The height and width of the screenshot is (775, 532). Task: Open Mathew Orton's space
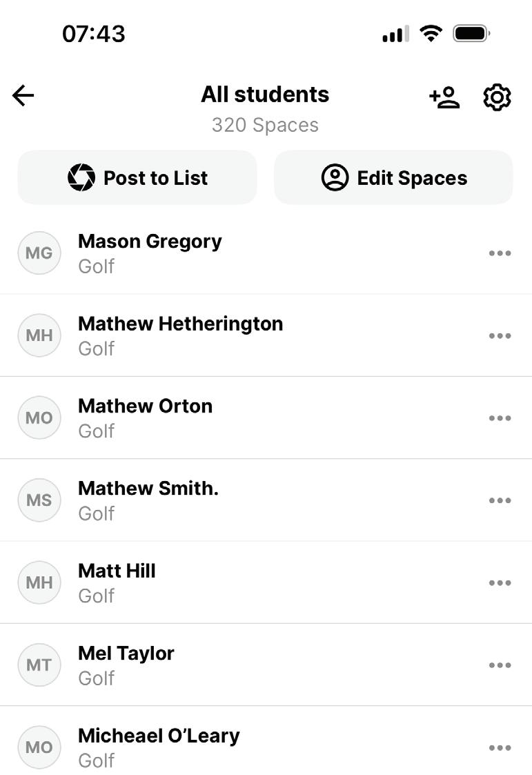click(x=266, y=418)
